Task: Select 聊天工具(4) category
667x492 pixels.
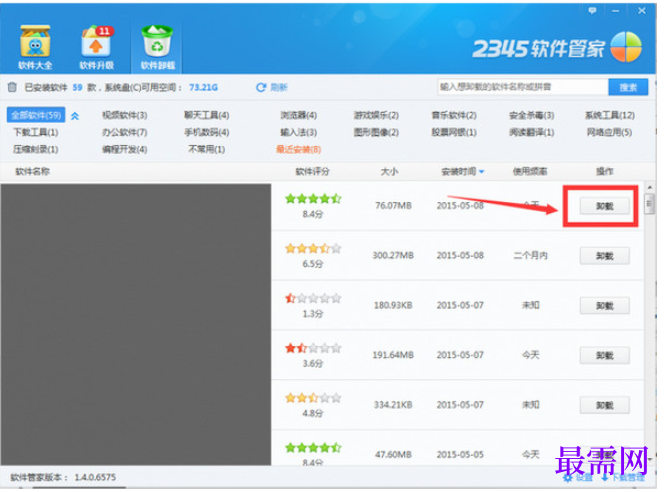Action: pyautogui.click(x=206, y=115)
